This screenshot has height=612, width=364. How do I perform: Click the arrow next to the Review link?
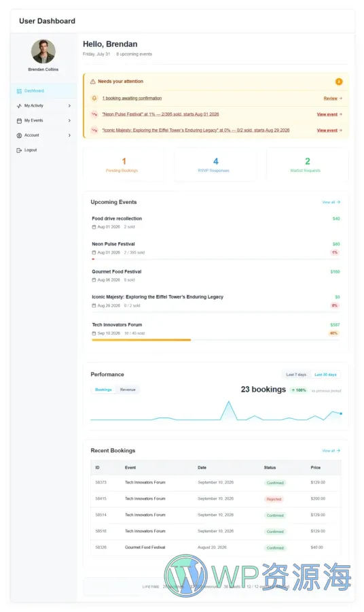coord(341,99)
